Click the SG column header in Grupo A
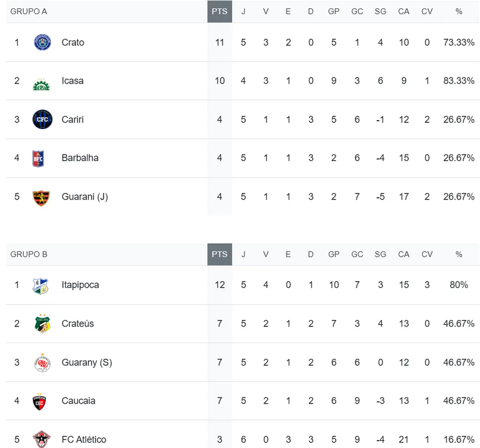Image resolution: width=480 pixels, height=448 pixels. 380,12
